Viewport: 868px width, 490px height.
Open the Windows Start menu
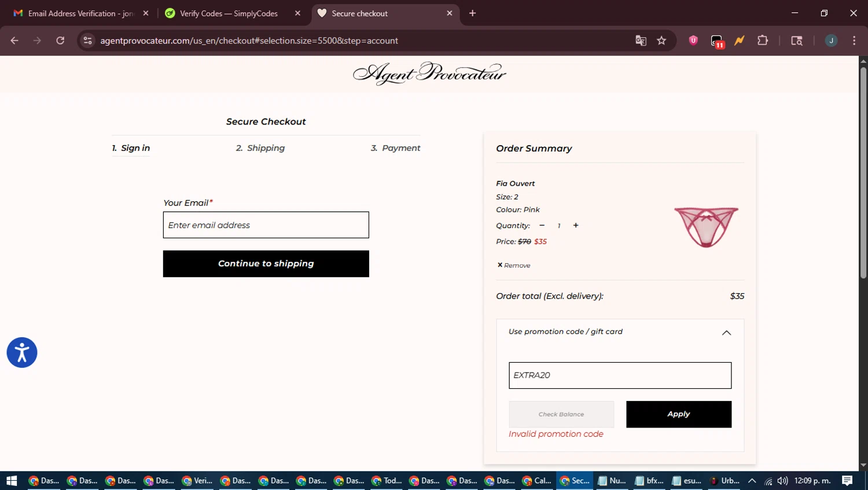12,481
